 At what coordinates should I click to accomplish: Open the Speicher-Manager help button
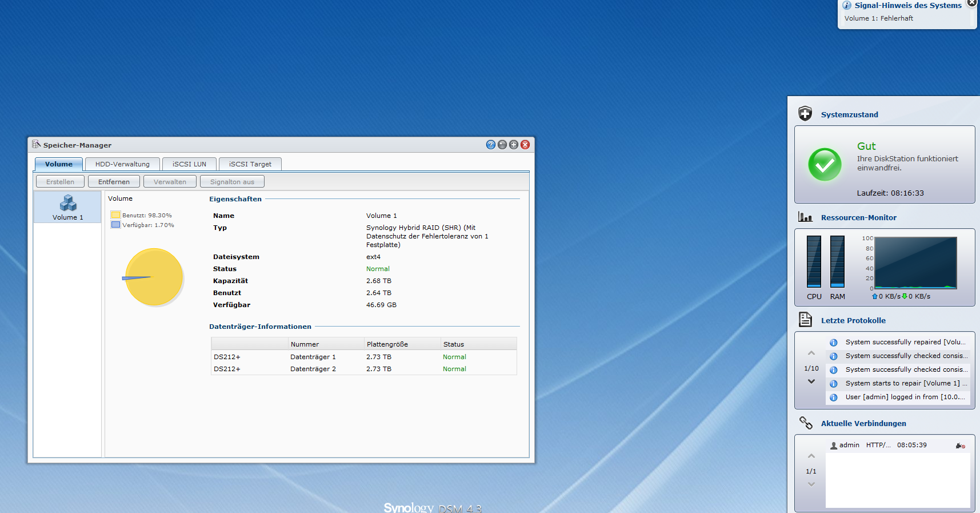490,145
